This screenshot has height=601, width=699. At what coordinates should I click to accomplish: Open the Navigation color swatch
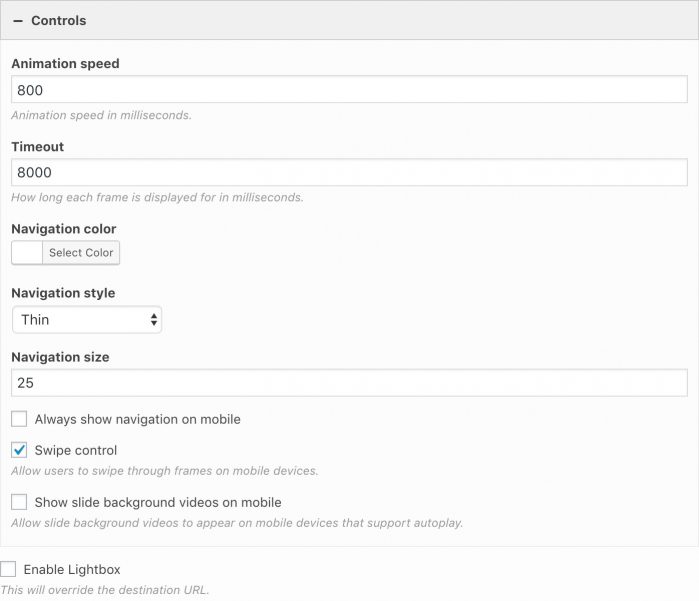[27, 253]
